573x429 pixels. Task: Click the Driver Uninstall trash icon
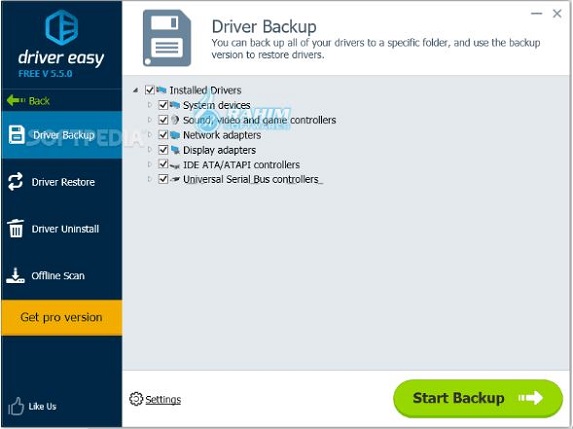click(15, 228)
